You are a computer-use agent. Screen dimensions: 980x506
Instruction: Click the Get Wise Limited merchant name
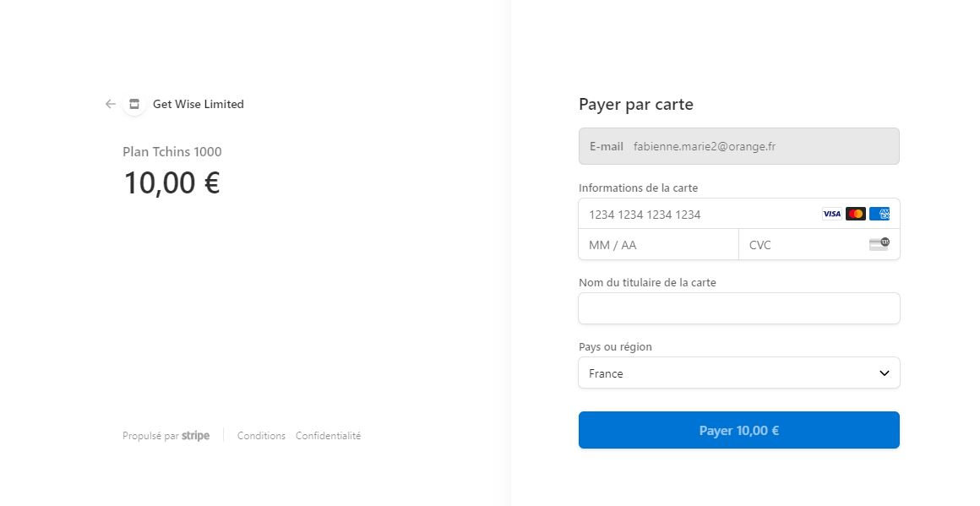(x=198, y=104)
